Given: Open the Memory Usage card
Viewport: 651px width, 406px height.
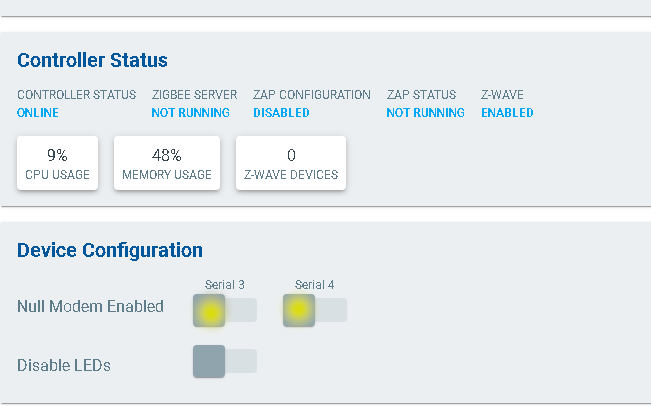Looking at the screenshot, I should 166,164.
